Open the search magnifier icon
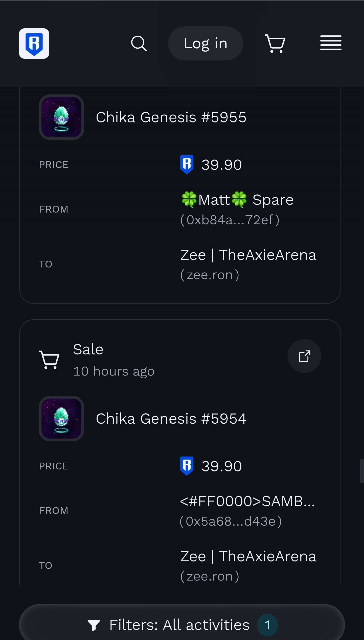The image size is (364, 640). [x=139, y=44]
